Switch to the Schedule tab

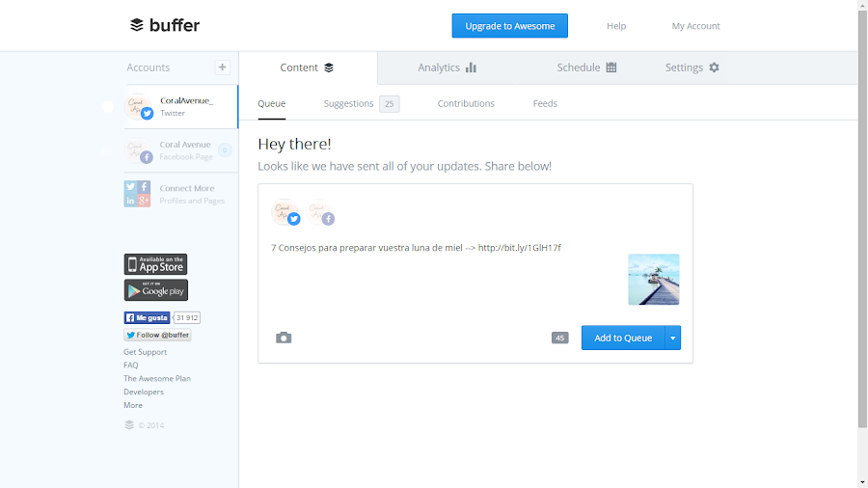click(x=586, y=68)
